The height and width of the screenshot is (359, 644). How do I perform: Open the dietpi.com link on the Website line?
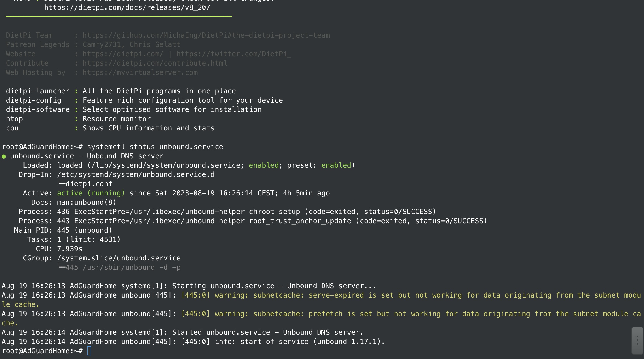(123, 54)
